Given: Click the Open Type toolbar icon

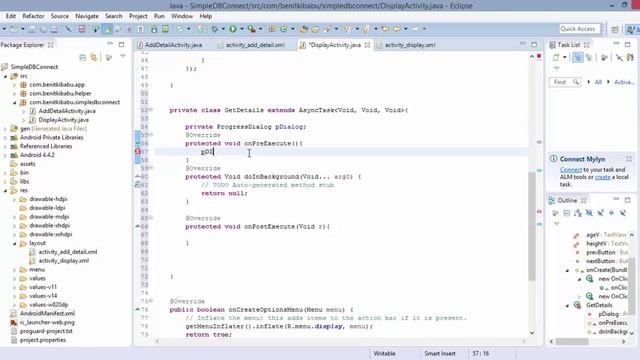Looking at the screenshot, I should (x=304, y=29).
